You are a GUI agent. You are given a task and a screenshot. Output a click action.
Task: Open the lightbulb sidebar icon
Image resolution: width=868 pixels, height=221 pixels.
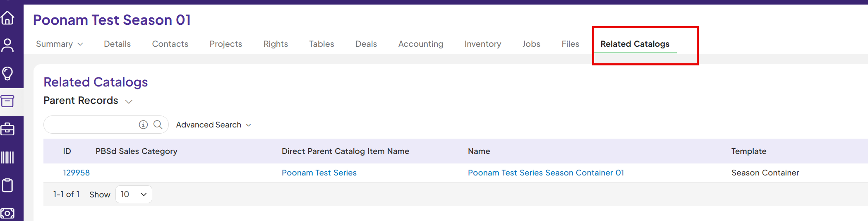tap(8, 73)
